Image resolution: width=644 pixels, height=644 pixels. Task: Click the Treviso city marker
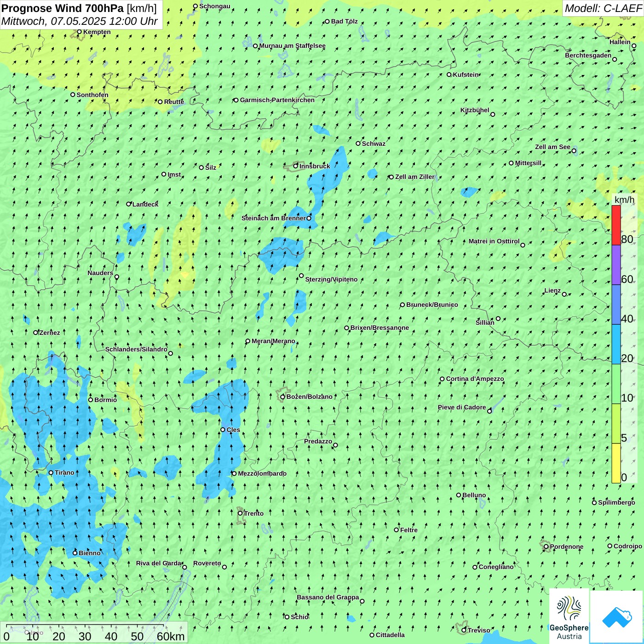[464, 630]
